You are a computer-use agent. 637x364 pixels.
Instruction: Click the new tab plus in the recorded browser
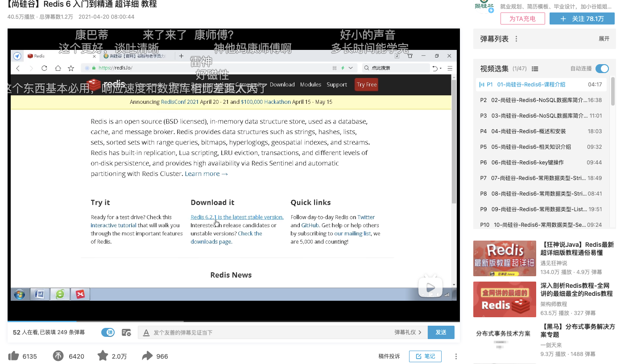[x=181, y=56]
